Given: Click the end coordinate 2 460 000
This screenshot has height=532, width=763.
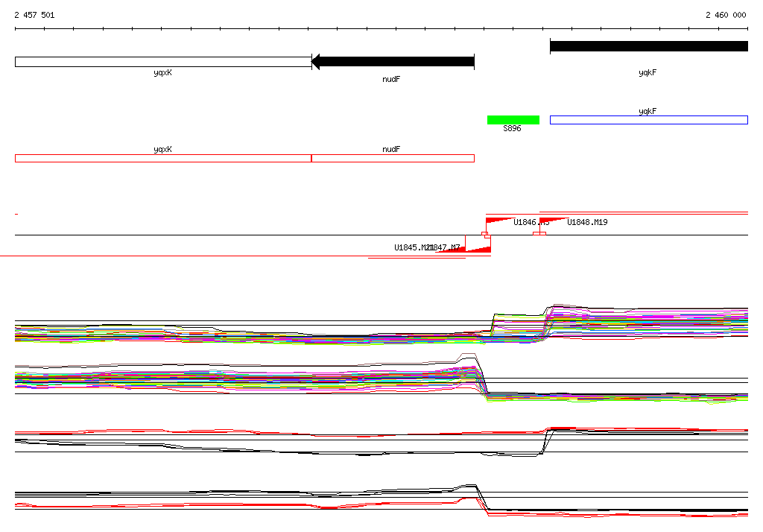Looking at the screenshot, I should coord(726,15).
